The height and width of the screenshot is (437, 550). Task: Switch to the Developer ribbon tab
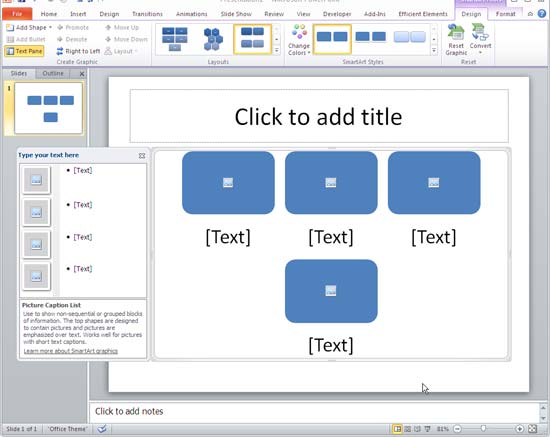click(x=337, y=14)
